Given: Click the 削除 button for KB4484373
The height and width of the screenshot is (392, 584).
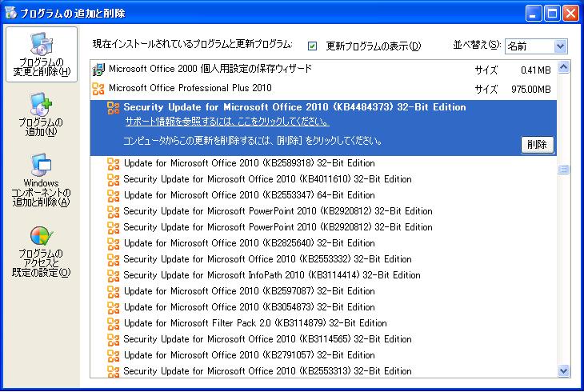Looking at the screenshot, I should pos(537,144).
